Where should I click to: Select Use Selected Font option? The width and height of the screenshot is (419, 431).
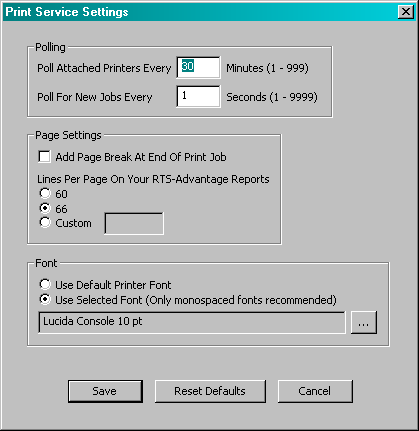point(45,299)
